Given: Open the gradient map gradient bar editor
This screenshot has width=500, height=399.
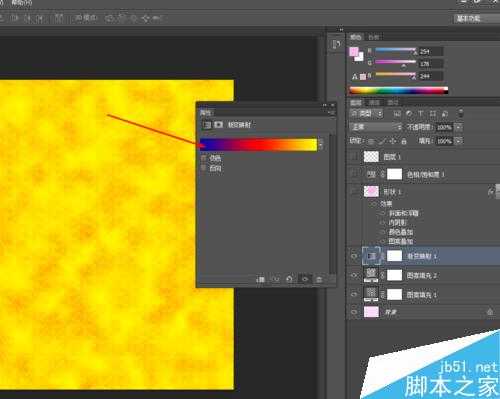Looking at the screenshot, I should point(258,145).
